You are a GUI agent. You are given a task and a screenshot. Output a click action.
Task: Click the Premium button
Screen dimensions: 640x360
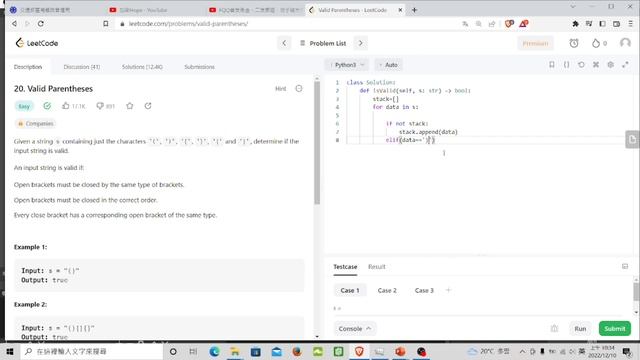coord(535,43)
